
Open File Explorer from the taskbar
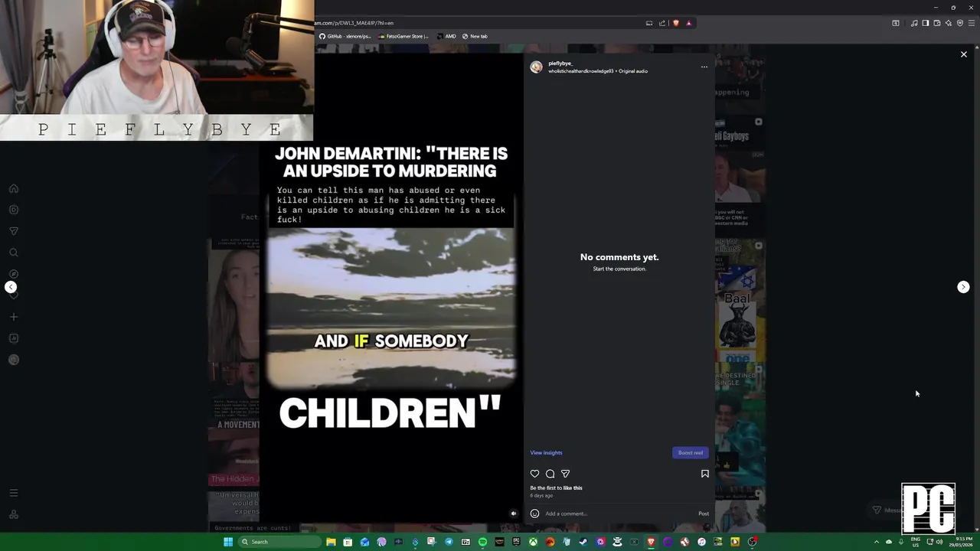click(331, 542)
